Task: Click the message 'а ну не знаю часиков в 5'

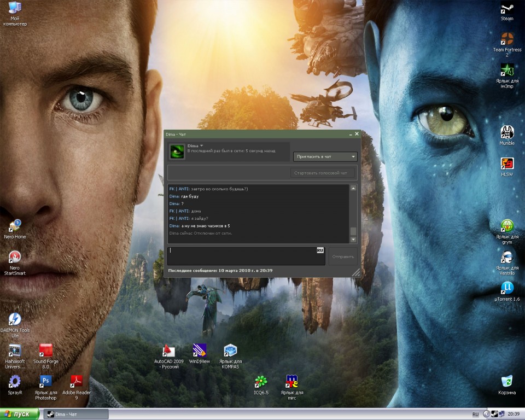Action: [x=206, y=226]
